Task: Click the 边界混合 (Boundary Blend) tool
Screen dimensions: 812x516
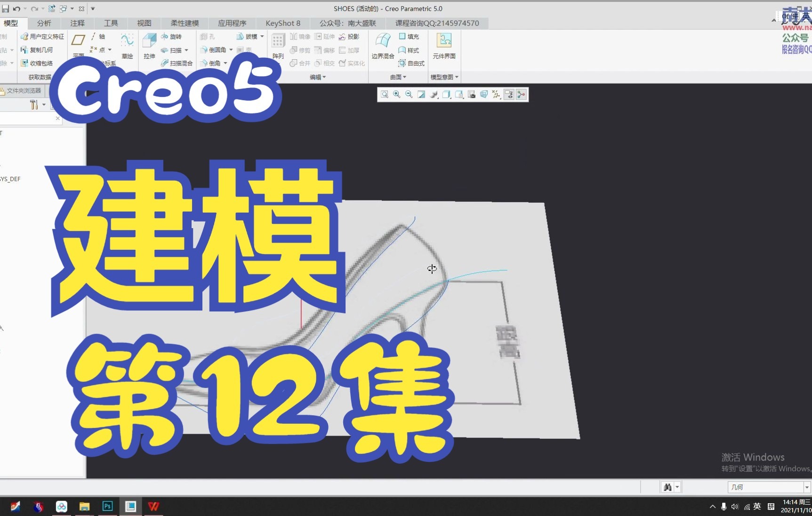Action: 382,47
